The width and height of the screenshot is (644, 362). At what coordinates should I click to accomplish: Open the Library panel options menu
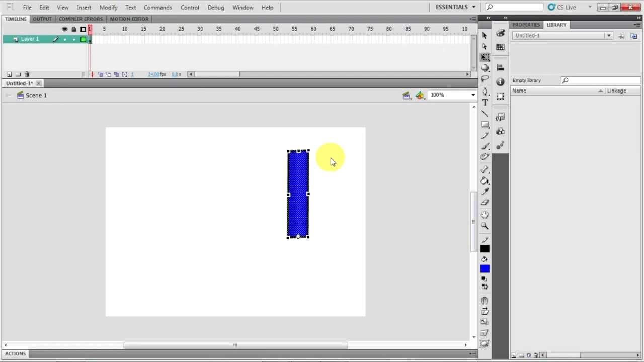click(637, 25)
